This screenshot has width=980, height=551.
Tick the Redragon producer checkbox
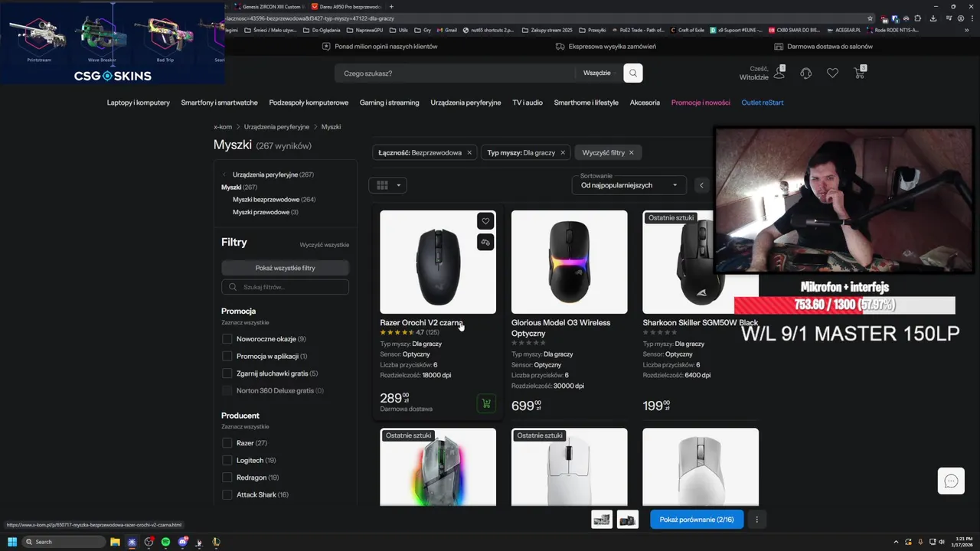[x=227, y=478]
